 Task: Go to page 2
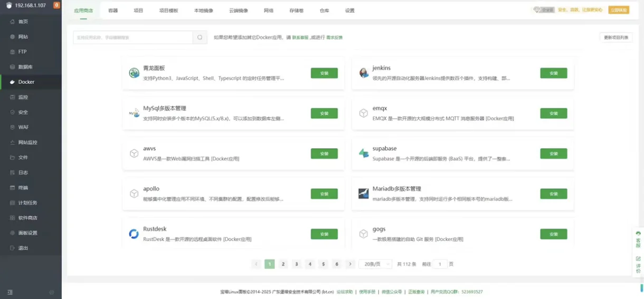coord(283,264)
